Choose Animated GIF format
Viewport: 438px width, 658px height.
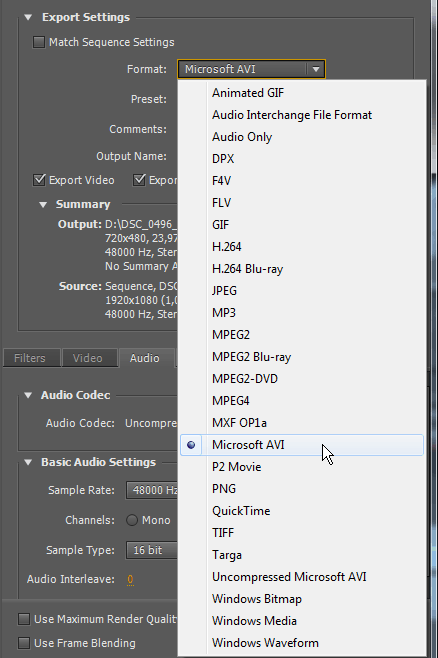pos(302,93)
